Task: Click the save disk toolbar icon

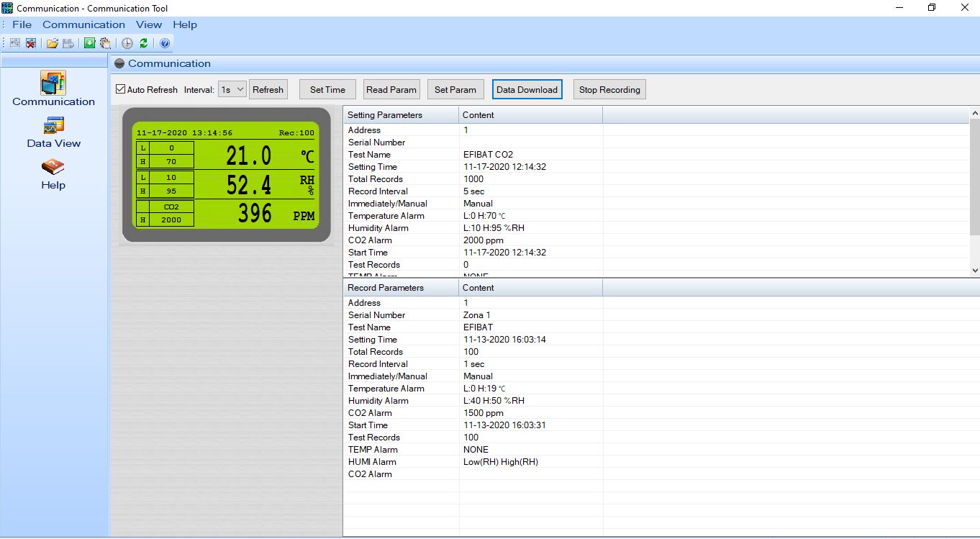Action: [x=68, y=43]
